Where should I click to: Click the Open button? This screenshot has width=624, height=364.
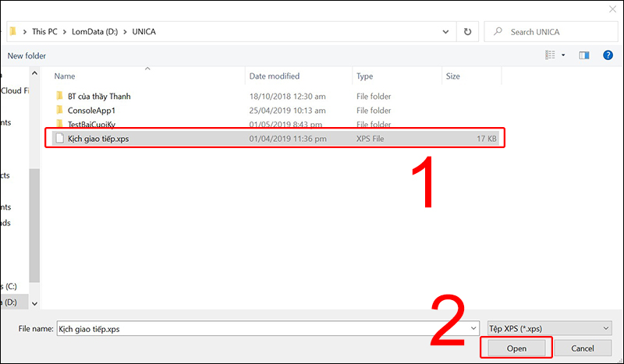pyautogui.click(x=516, y=348)
